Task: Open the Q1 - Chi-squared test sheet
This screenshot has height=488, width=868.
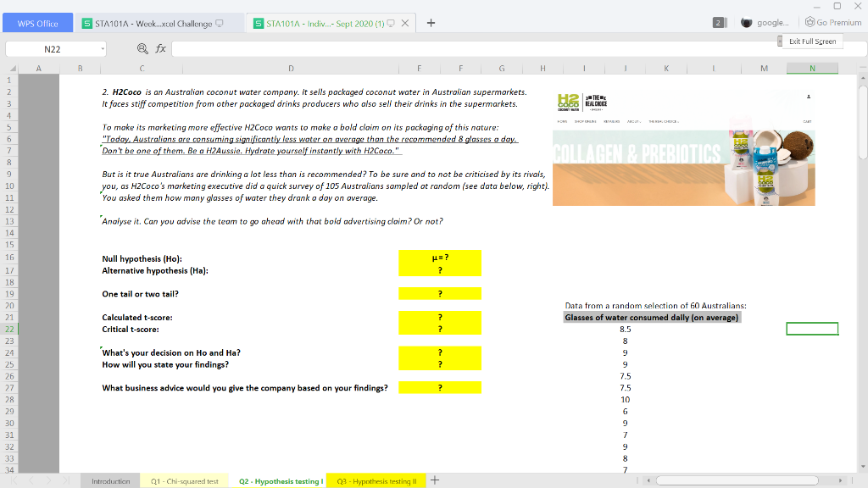Action: [183, 480]
